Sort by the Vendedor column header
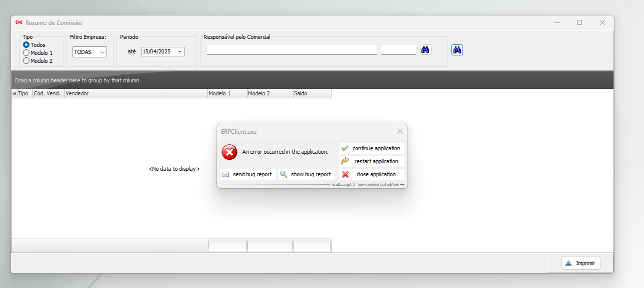 pos(135,93)
